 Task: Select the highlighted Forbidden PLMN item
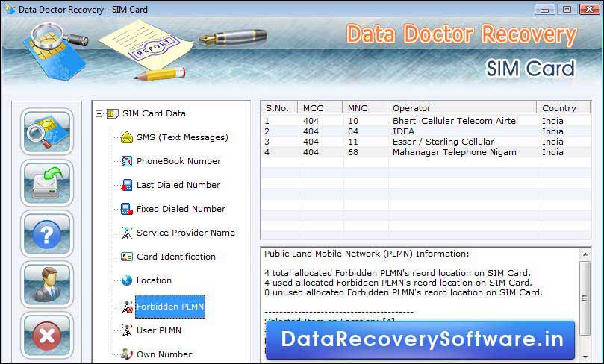point(170,307)
